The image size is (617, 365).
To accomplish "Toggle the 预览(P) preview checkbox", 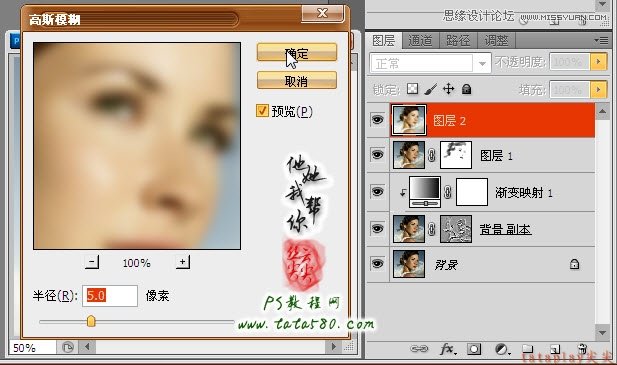I will pos(262,111).
